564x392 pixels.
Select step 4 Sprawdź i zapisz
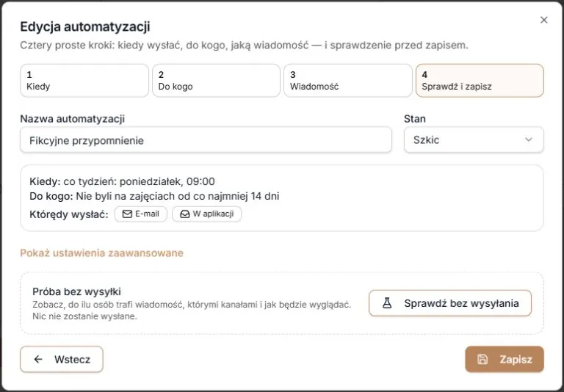(480, 81)
